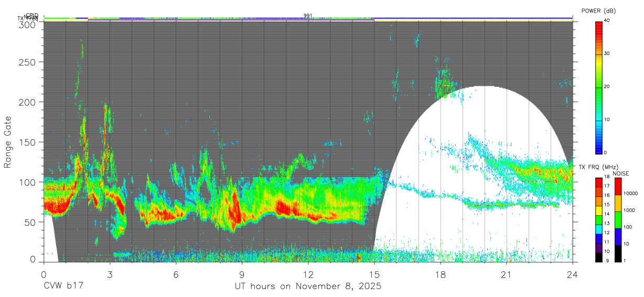Click the 1000 noise scale label
644x297 pixels.
click(629, 210)
